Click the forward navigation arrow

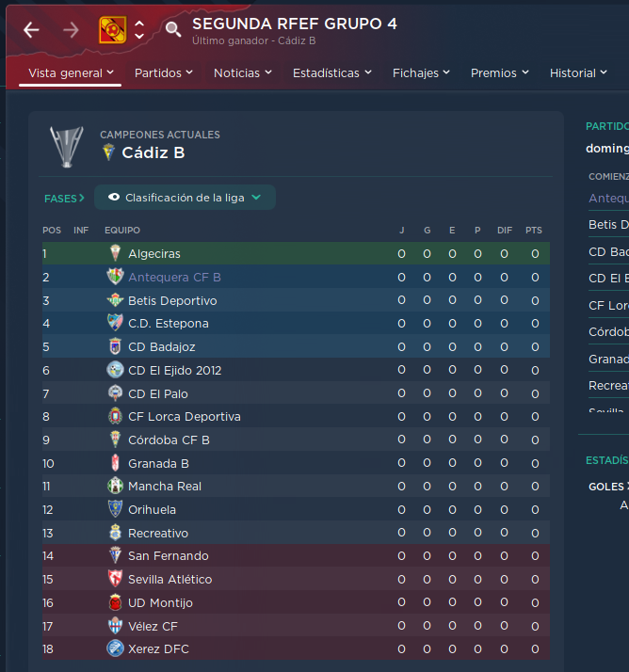pyautogui.click(x=71, y=30)
